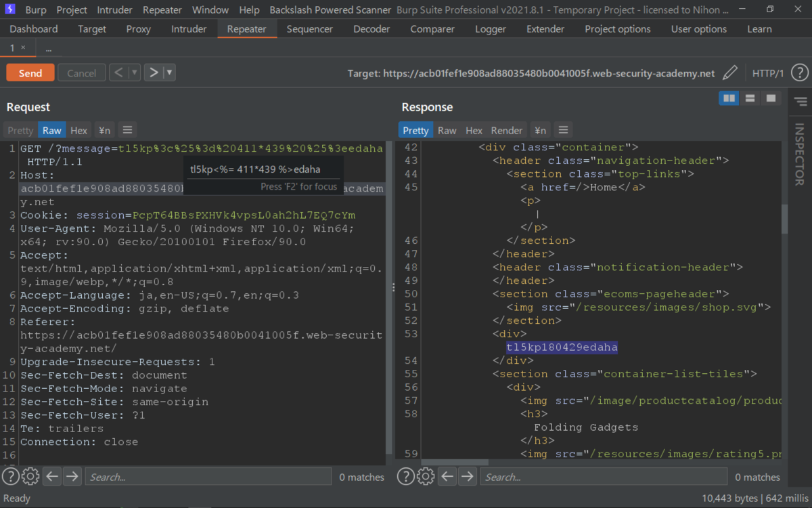Switch to Dashboard tab
Screen dimensions: 812x508
(x=34, y=29)
